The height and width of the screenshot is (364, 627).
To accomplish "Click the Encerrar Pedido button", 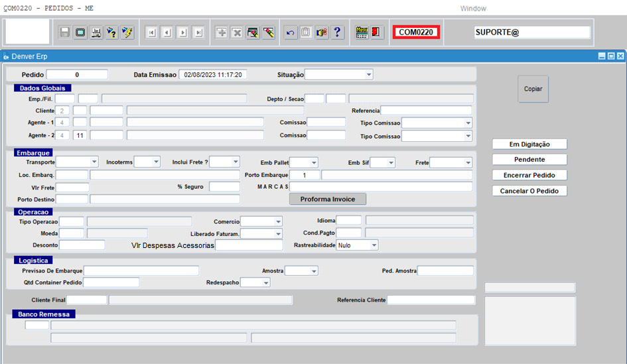I will [529, 175].
